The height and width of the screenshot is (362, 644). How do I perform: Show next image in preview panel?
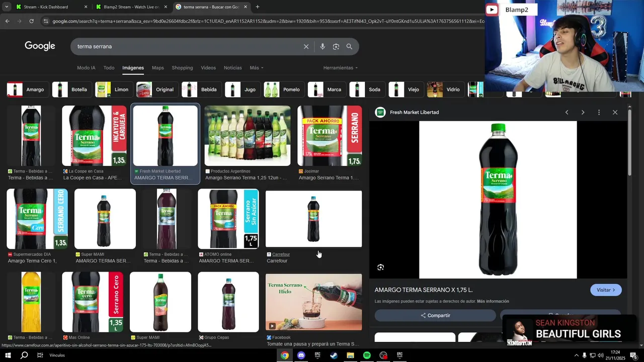[583, 112]
